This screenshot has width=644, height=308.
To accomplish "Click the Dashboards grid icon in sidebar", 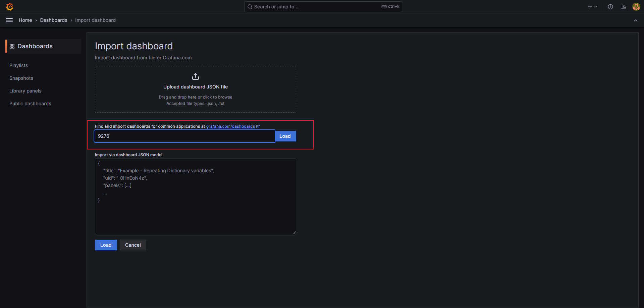I will (x=12, y=46).
